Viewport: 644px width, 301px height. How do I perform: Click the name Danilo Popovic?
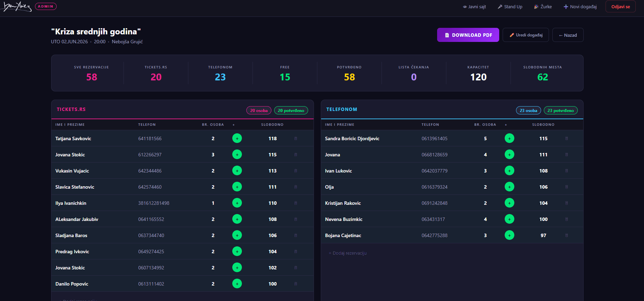(x=72, y=284)
